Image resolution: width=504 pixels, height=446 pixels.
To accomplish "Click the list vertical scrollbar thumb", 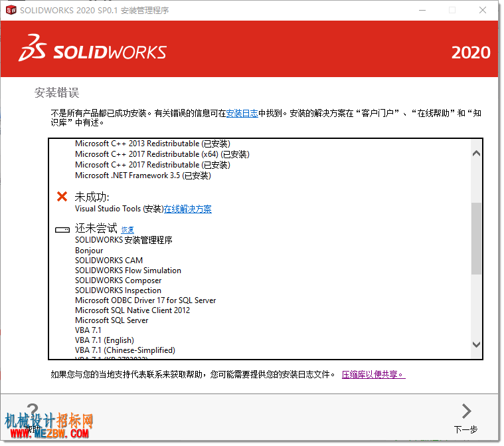I will click(x=476, y=239).
